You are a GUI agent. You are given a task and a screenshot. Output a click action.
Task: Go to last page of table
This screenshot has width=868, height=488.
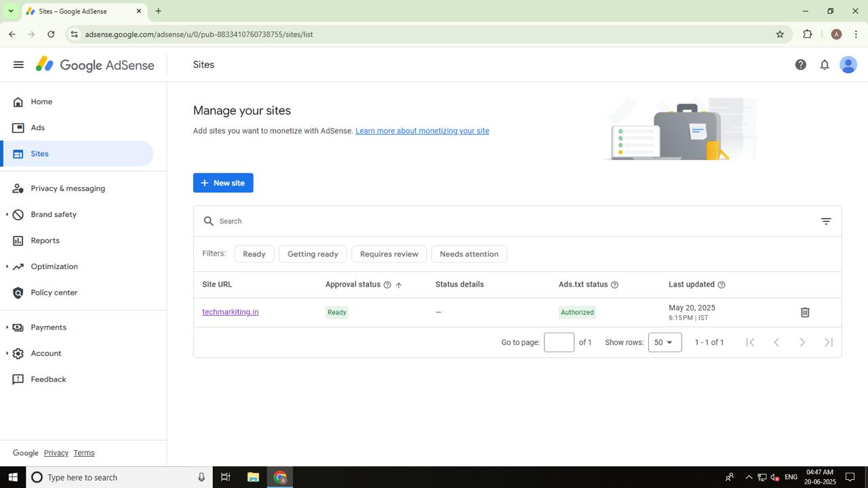pos(829,342)
